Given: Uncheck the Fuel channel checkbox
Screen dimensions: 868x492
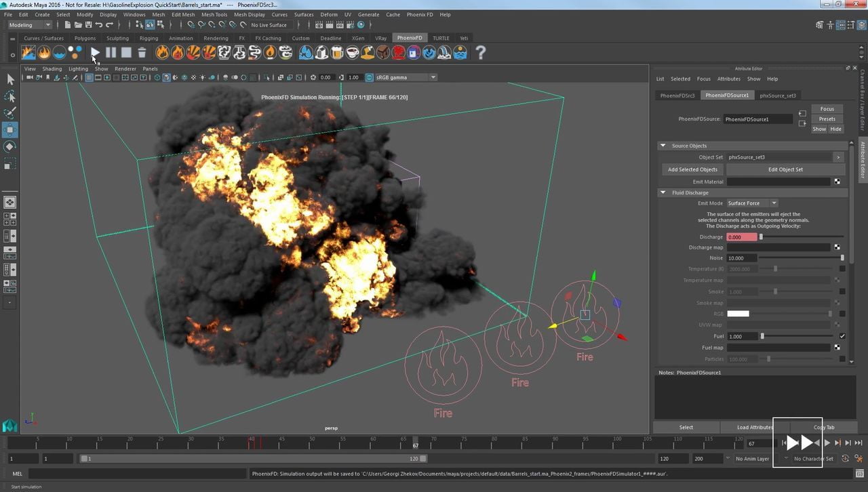Looking at the screenshot, I should (842, 336).
